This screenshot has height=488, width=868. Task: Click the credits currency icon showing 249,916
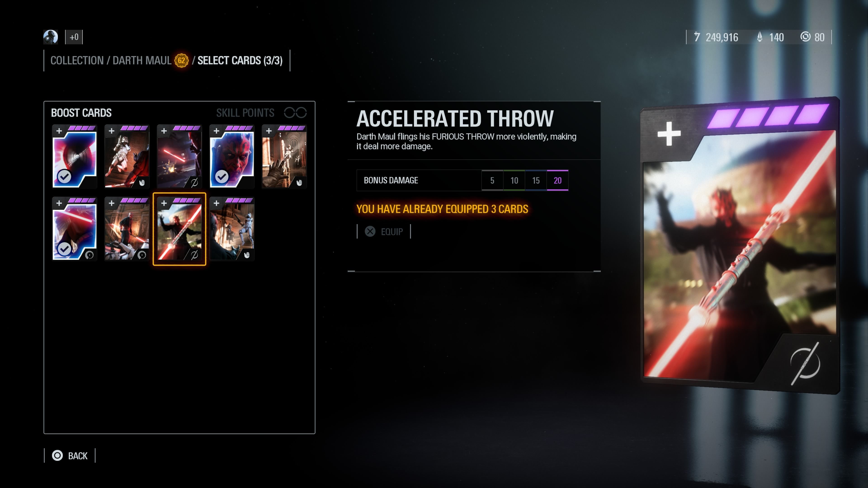pyautogui.click(x=697, y=37)
